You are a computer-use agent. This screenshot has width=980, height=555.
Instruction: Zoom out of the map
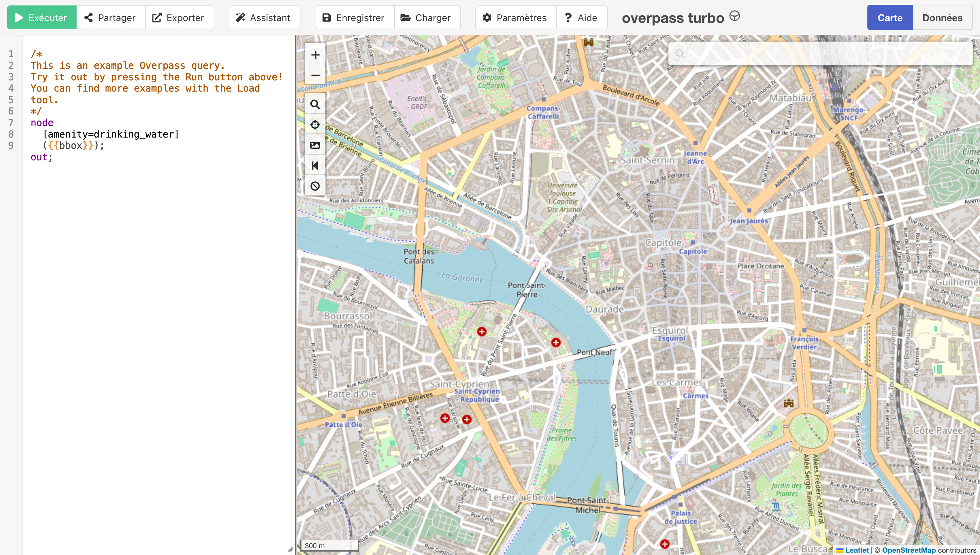315,75
